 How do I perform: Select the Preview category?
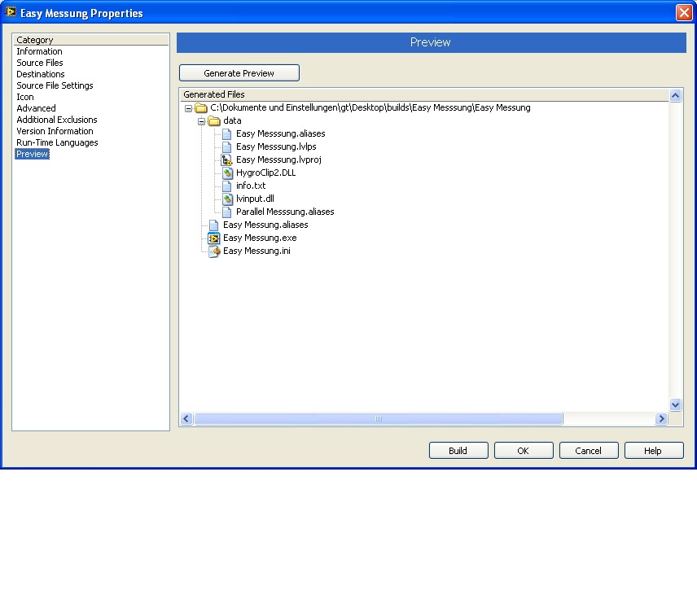(32, 154)
